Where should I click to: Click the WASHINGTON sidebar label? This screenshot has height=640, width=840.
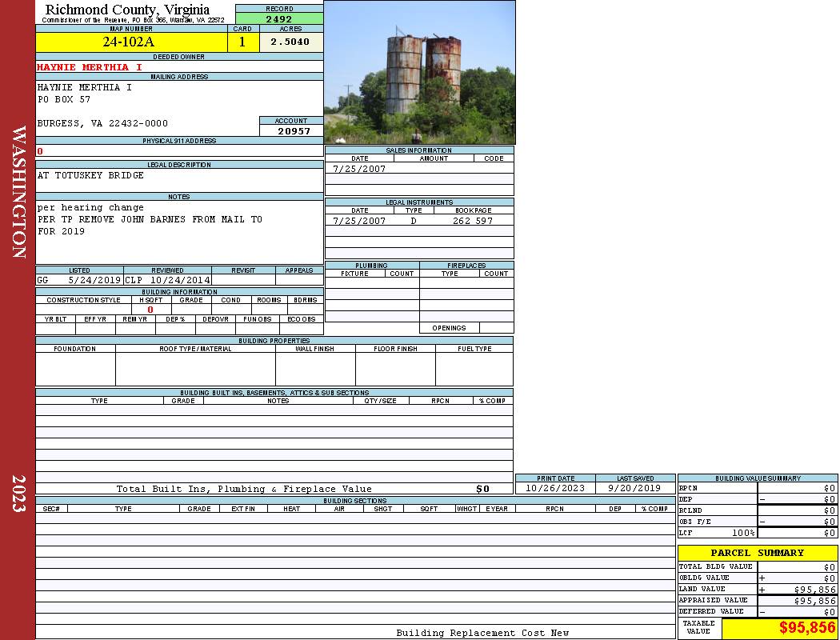[18, 192]
